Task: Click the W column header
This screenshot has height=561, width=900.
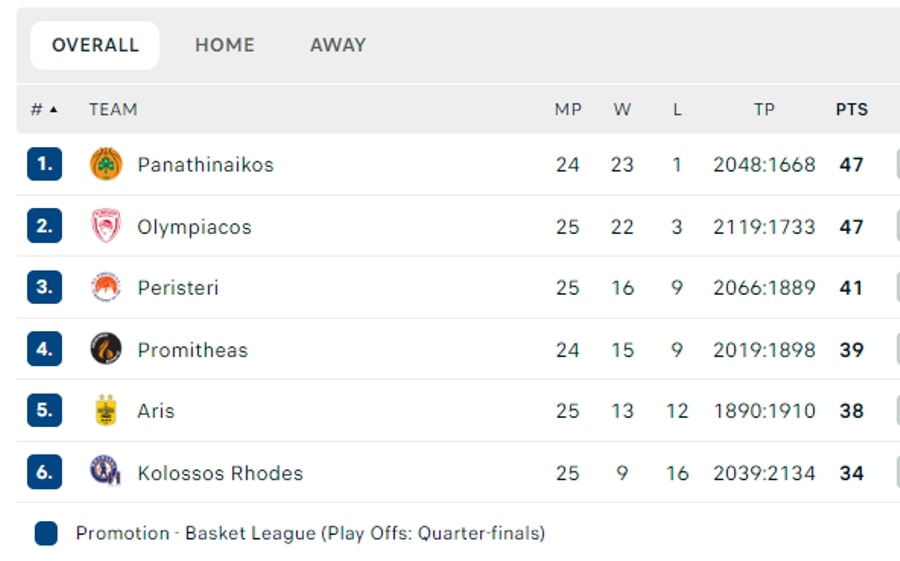Action: coord(622,110)
